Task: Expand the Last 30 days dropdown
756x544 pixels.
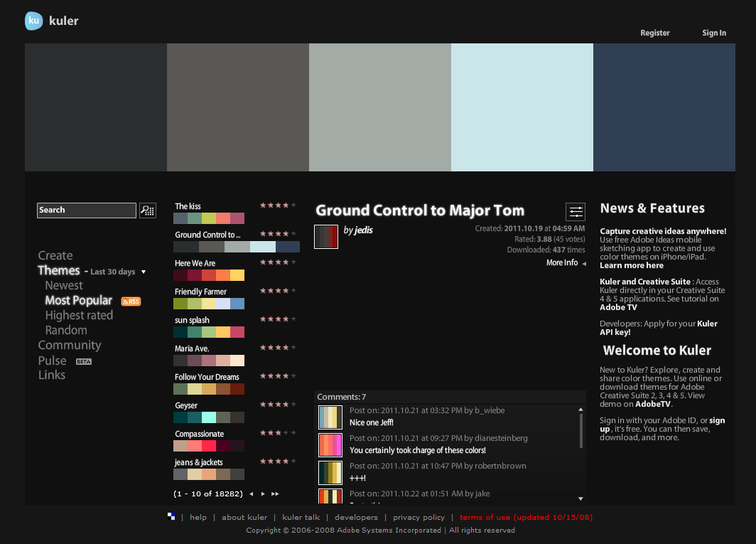Action: click(143, 272)
